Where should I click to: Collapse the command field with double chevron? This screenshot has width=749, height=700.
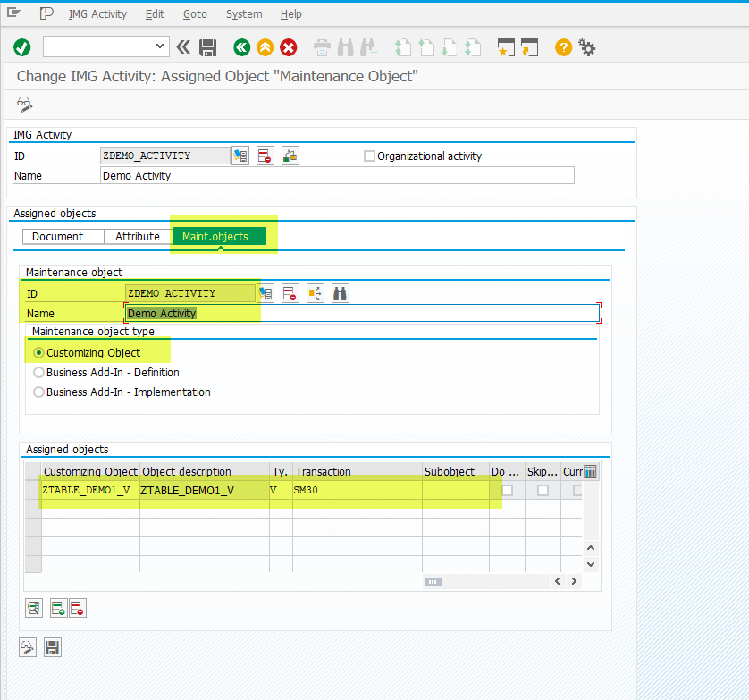coord(183,46)
